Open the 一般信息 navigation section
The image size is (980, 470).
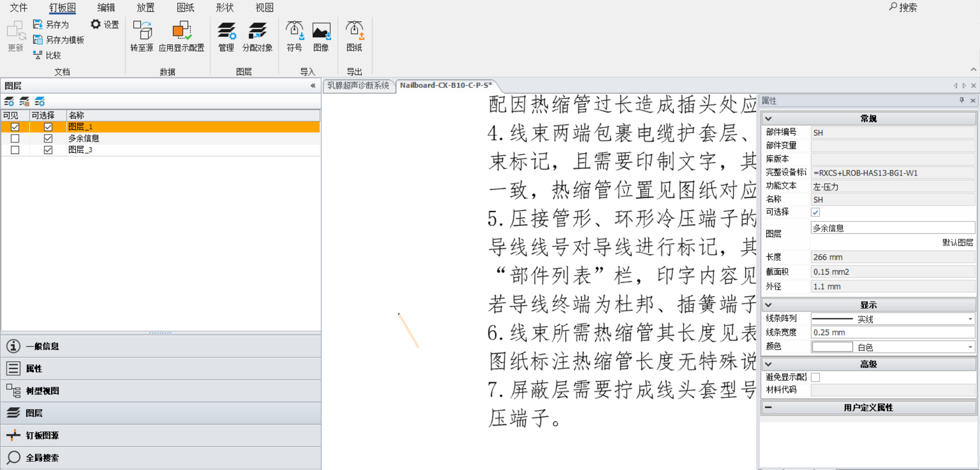click(161, 346)
